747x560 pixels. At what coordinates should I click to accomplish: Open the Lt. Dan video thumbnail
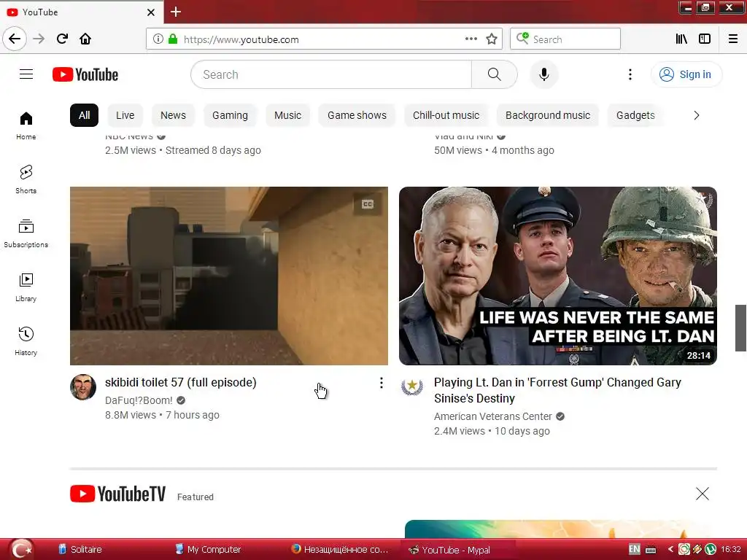pos(558,276)
